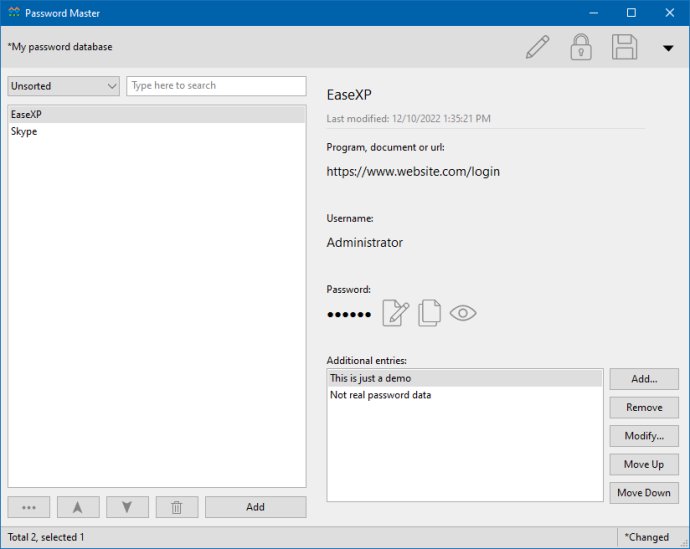
Task: Maximize the Password Master window
Action: [631, 13]
